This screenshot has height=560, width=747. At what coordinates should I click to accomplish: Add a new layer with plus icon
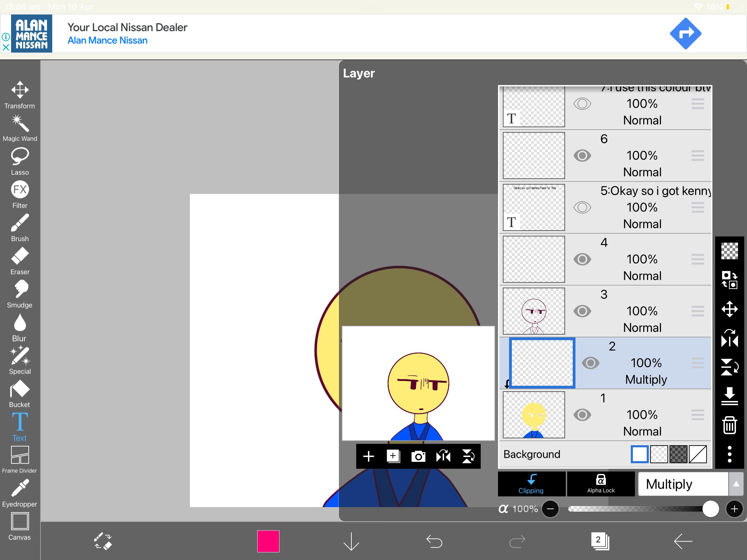369,456
